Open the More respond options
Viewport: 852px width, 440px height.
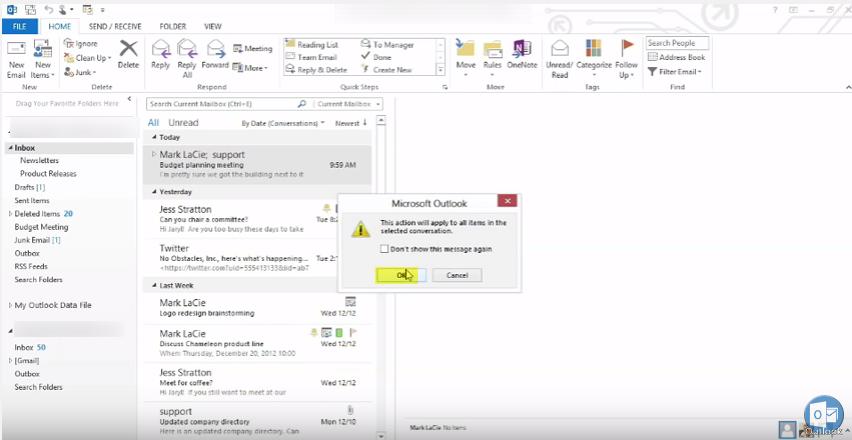[250, 68]
